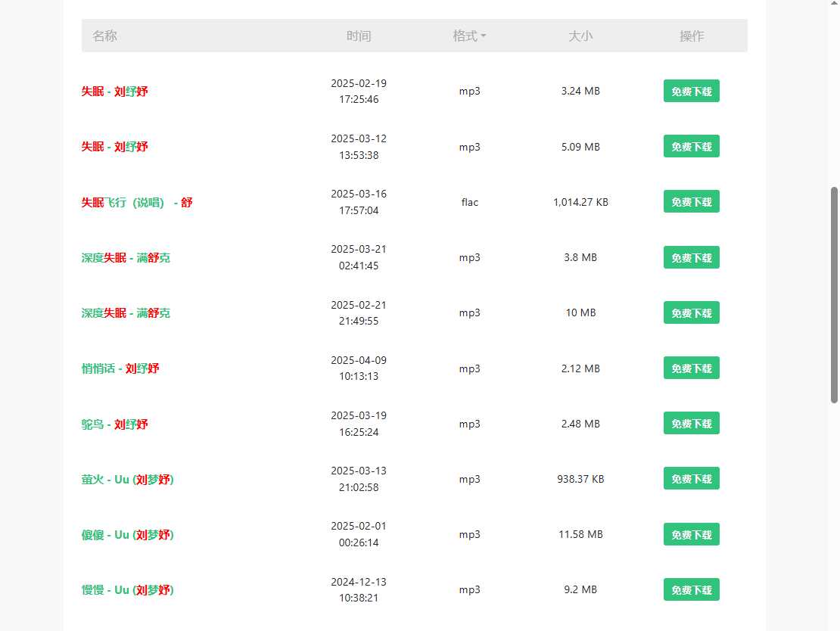Download the 3.8 MB 深度失眠 file
Image resolution: width=840 pixels, height=631 pixels.
(x=691, y=257)
